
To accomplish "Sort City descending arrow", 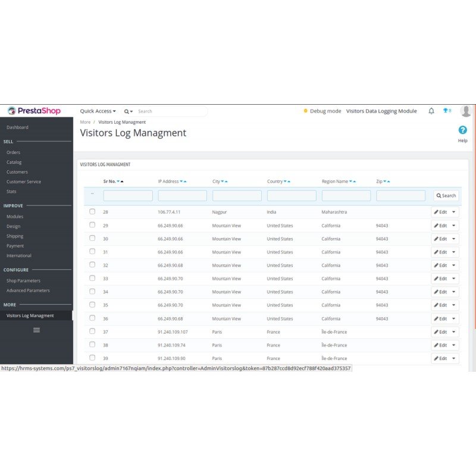I will pos(222,181).
